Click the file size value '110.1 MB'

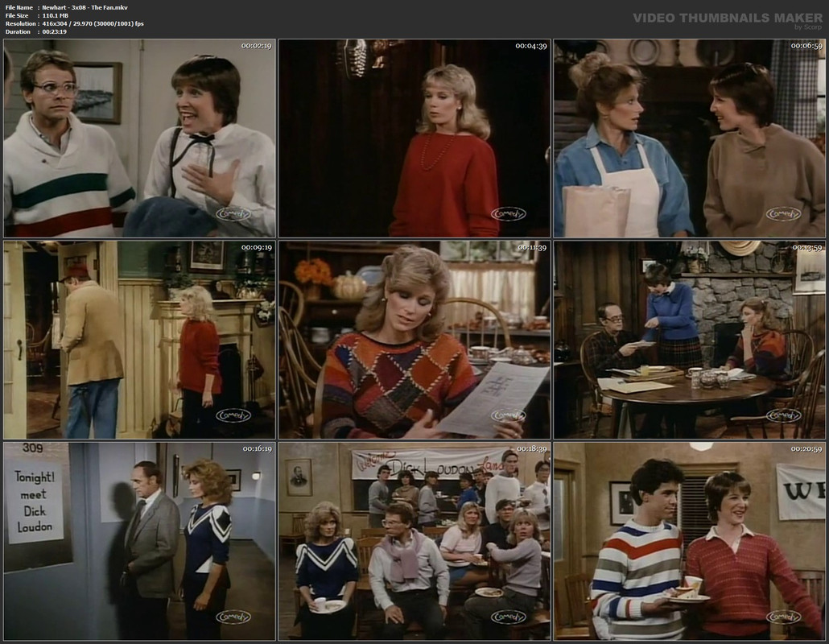coord(55,16)
